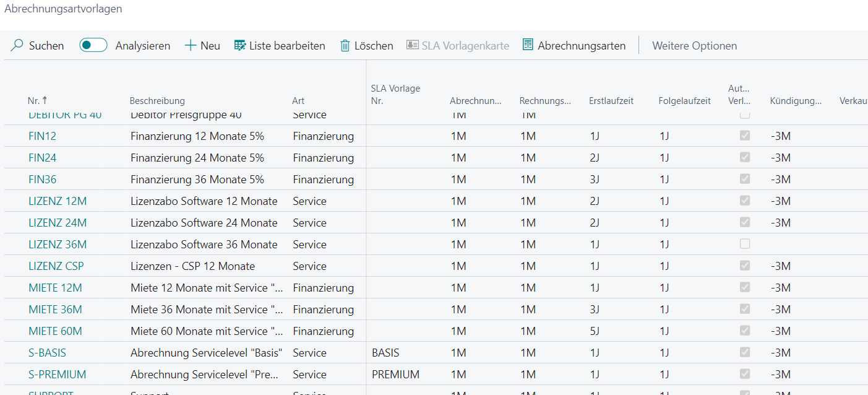
Task: Open the FIN24 template link
Action: pyautogui.click(x=43, y=158)
